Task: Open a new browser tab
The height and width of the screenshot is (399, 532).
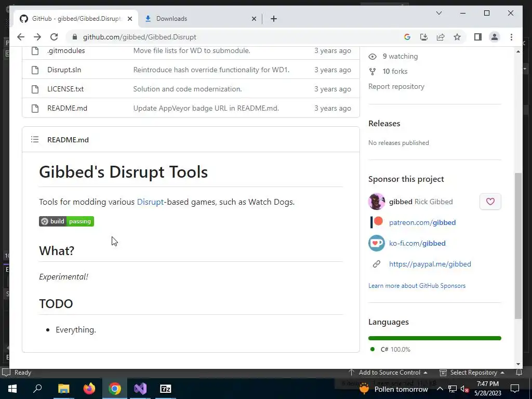Action: tap(274, 19)
